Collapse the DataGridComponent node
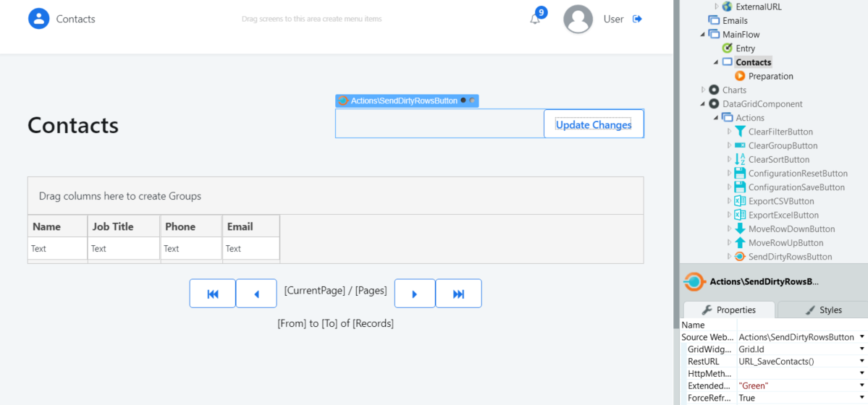The width and height of the screenshot is (868, 405). (x=703, y=103)
